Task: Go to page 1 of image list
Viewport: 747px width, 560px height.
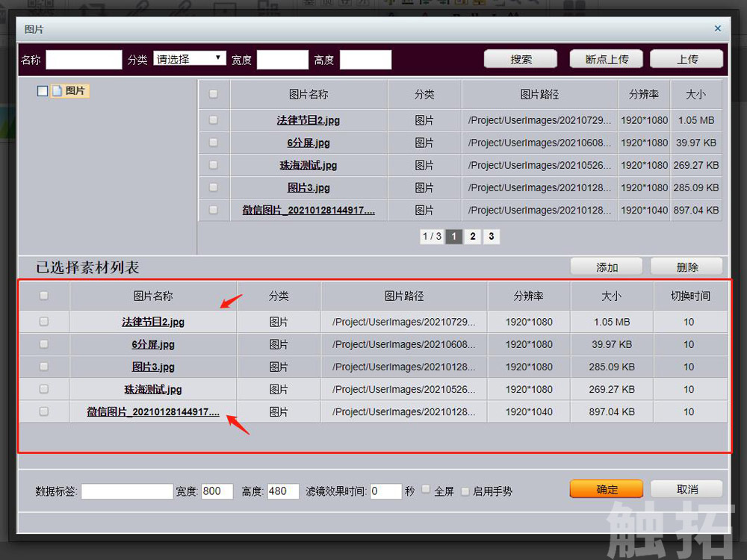Action: (454, 236)
